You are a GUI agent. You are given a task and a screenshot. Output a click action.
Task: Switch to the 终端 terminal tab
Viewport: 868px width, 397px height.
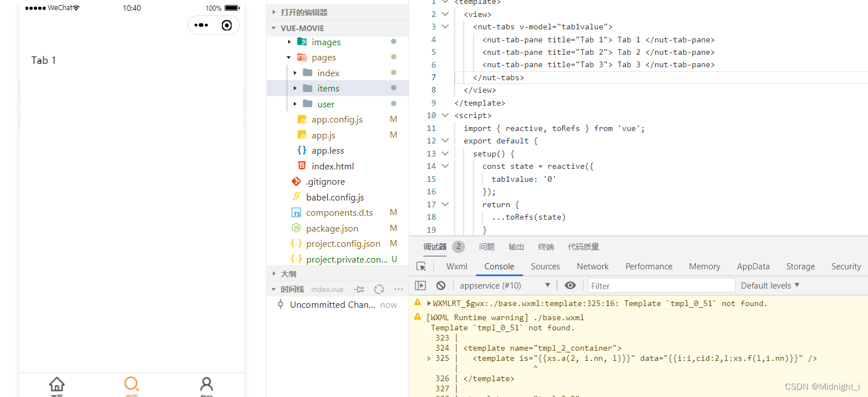pos(546,247)
